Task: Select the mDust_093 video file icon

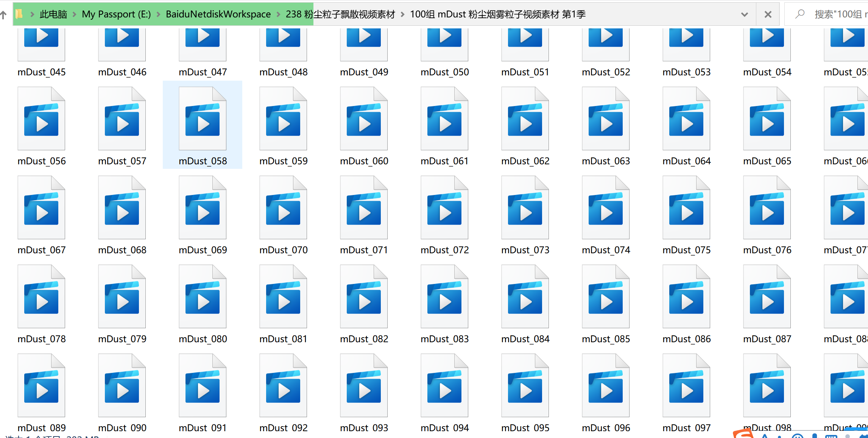Action: pyautogui.click(x=364, y=385)
